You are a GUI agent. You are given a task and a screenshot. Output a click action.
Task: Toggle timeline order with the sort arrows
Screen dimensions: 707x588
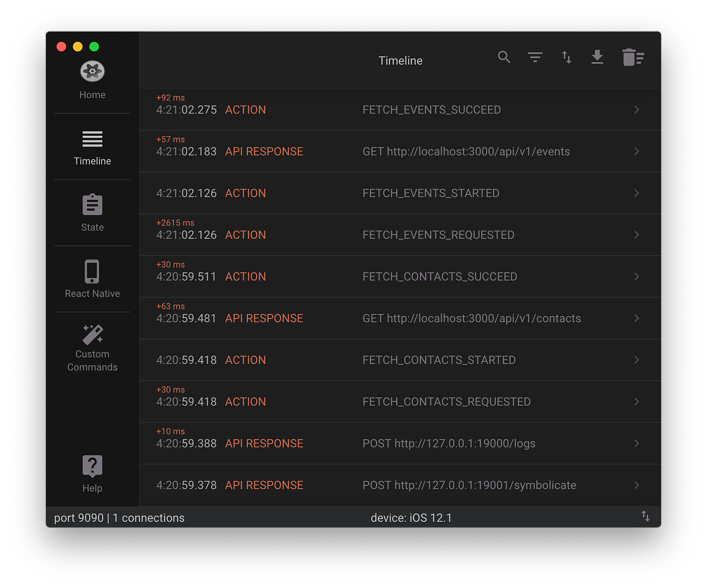pos(566,57)
